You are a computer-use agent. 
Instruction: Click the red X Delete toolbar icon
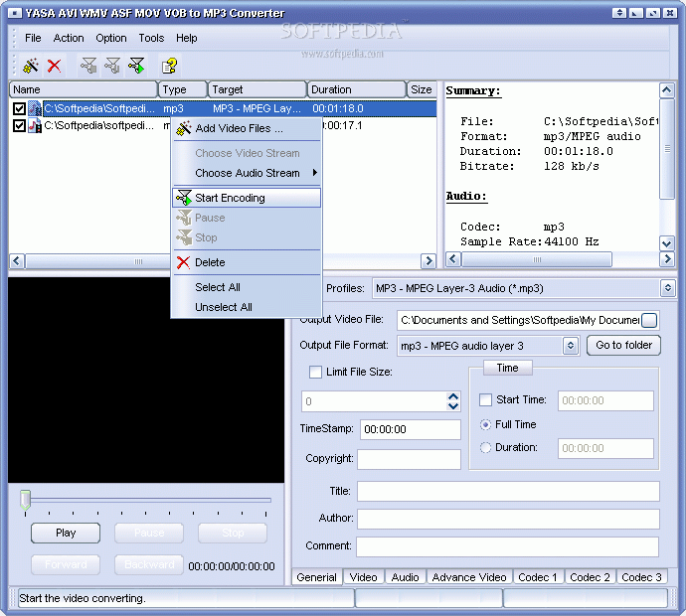pyautogui.click(x=55, y=66)
